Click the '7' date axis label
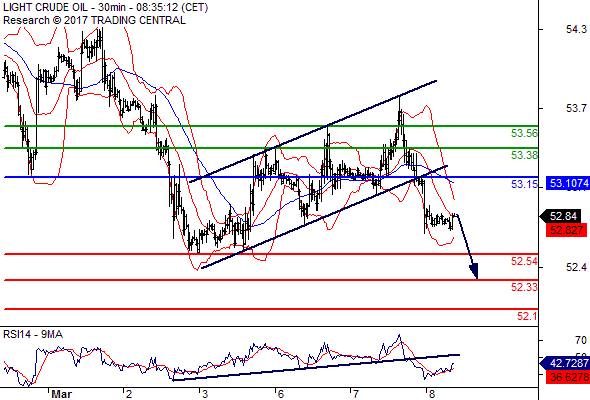The image size is (590, 400). coord(356,394)
